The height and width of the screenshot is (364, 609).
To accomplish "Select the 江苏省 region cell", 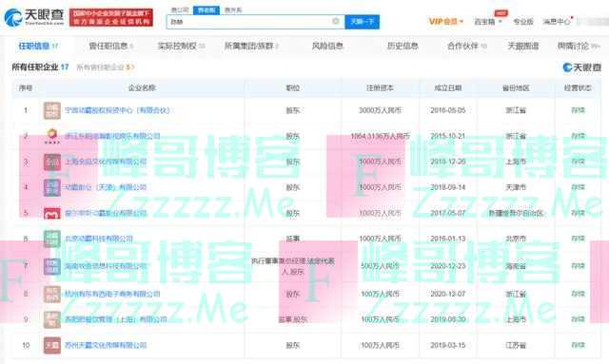I will (x=516, y=345).
